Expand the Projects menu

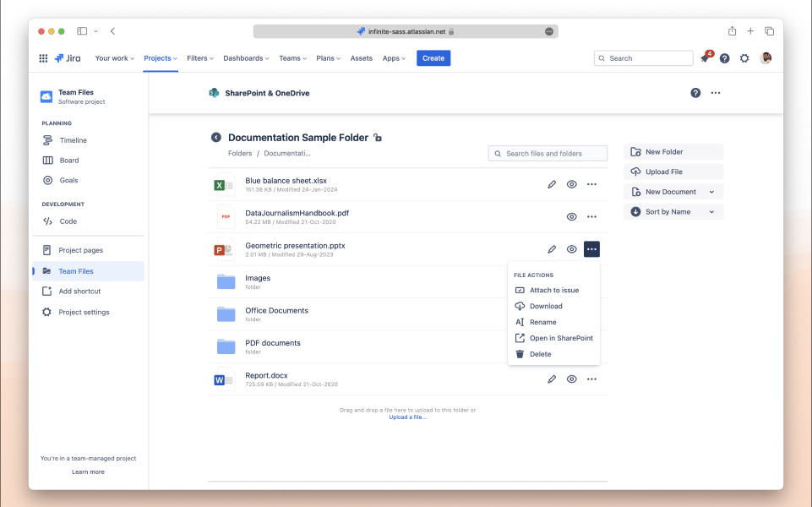(x=161, y=58)
